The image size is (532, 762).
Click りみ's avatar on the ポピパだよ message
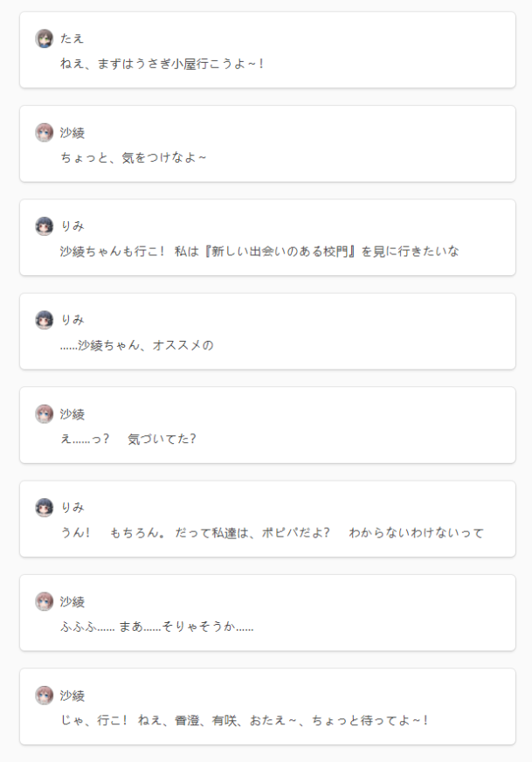click(45, 508)
